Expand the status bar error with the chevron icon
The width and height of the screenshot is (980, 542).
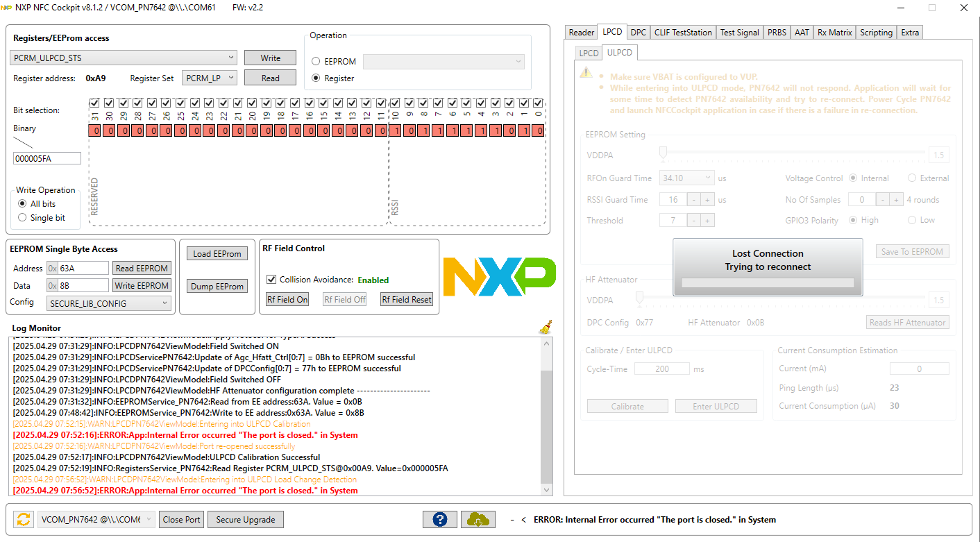point(523,518)
